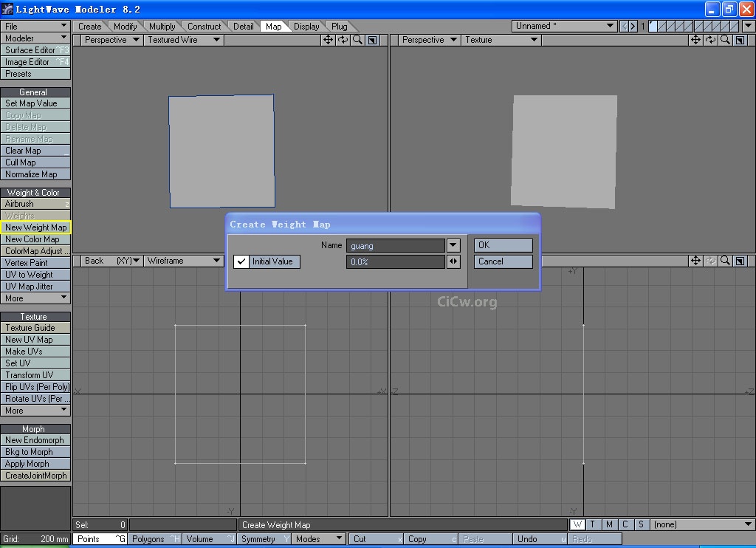Image resolution: width=756 pixels, height=548 pixels.
Task: Click the move/pan icon in top-left viewport
Action: point(328,40)
